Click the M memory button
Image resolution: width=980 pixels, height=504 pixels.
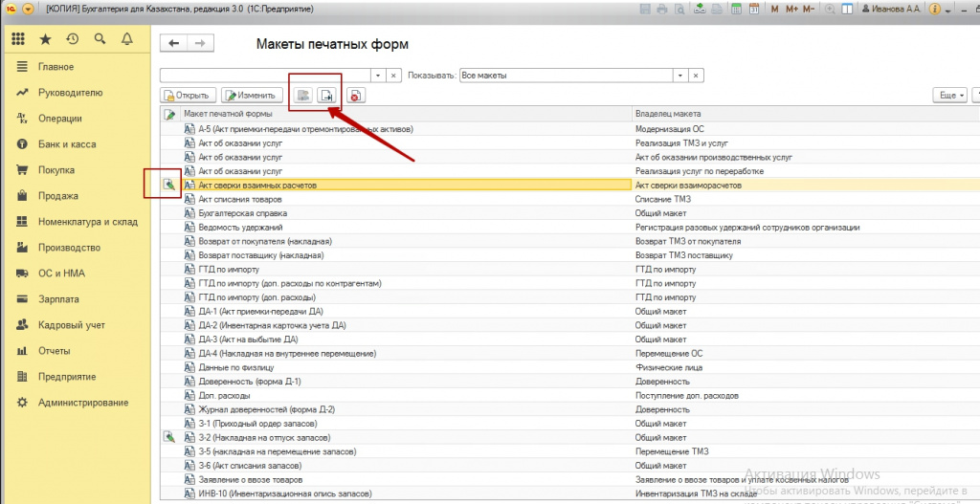[775, 10]
